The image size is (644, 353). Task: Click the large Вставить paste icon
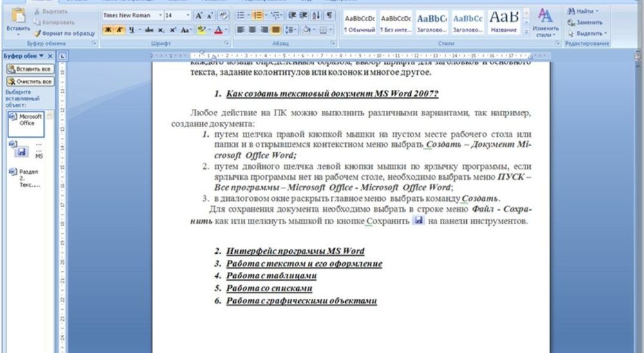pyautogui.click(x=17, y=15)
